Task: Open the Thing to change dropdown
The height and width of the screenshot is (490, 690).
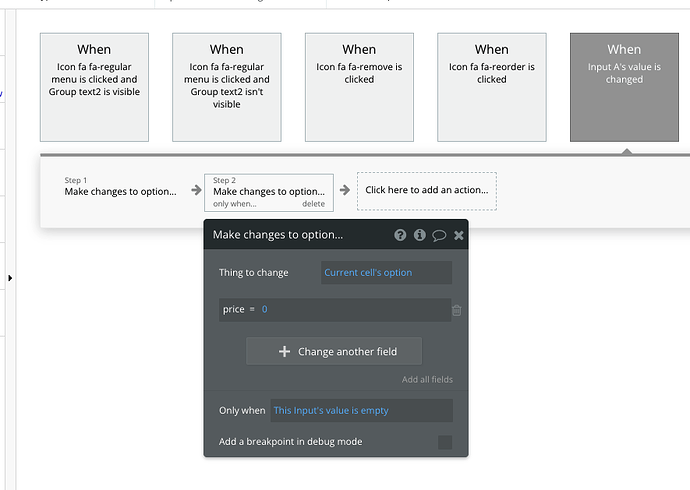Action: click(386, 273)
